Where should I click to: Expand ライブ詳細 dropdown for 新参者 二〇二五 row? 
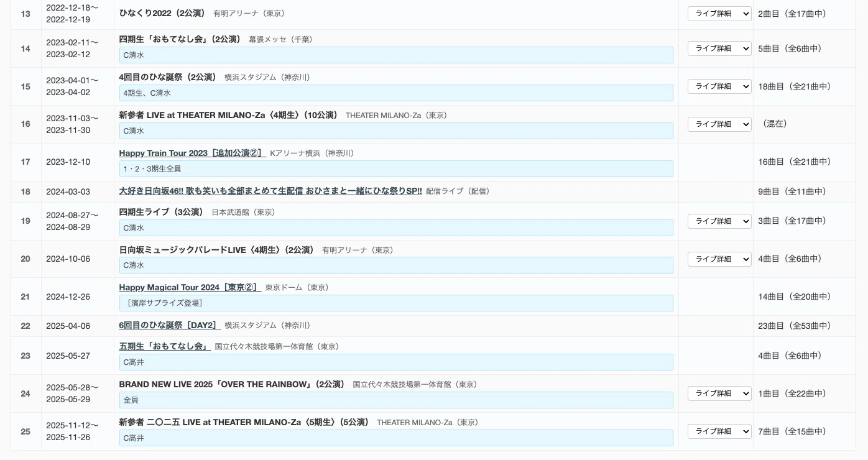[x=719, y=431]
